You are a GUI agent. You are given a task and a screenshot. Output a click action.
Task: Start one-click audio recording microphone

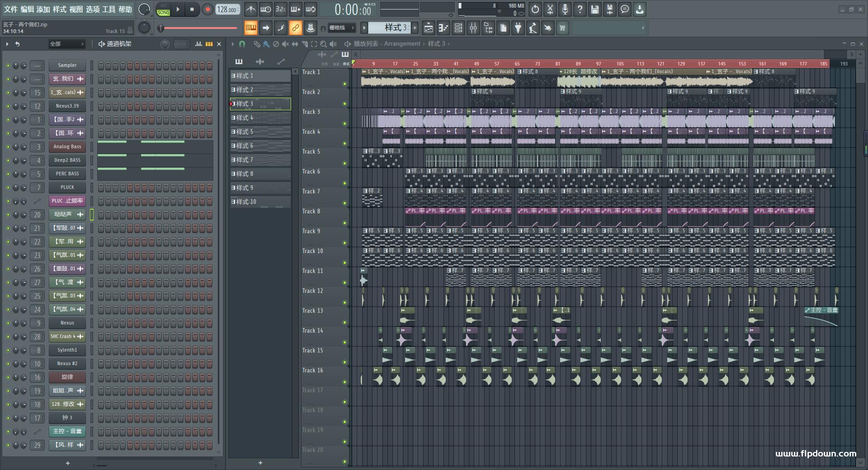(565, 9)
